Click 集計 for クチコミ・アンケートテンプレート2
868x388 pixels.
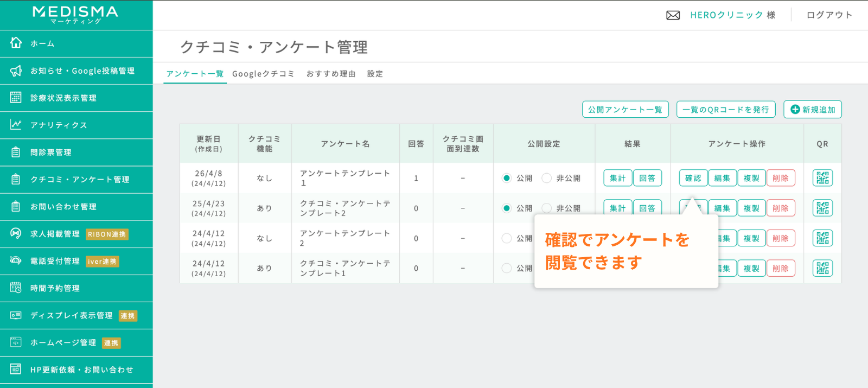point(618,207)
